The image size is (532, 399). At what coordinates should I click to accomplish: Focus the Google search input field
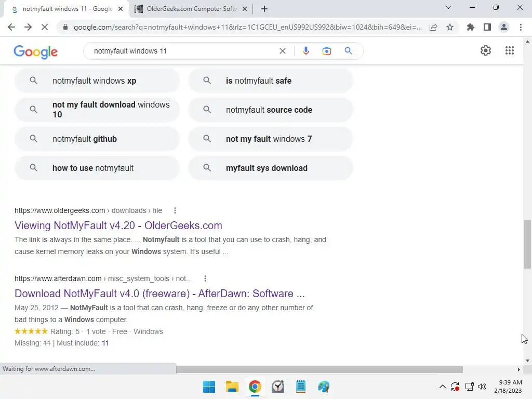[x=183, y=51]
